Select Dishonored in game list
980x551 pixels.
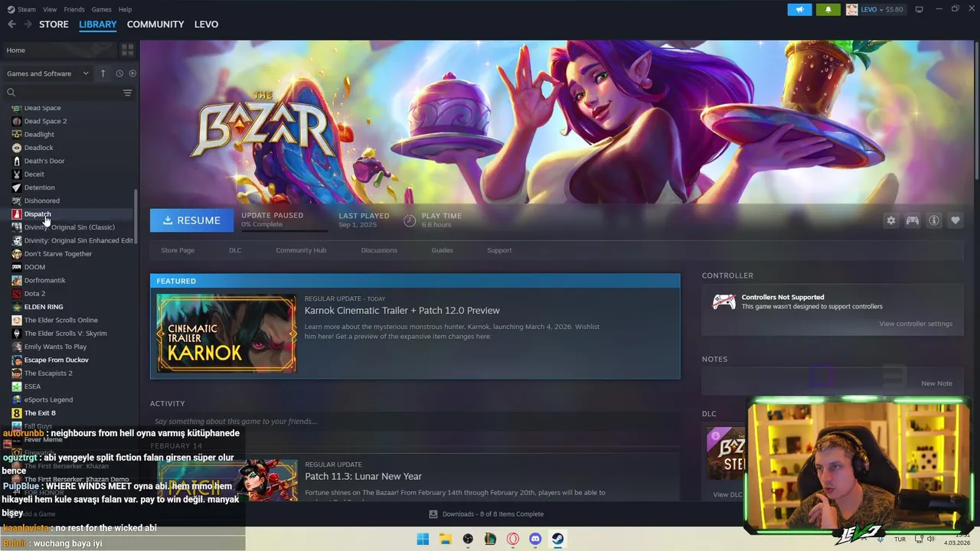(x=41, y=201)
